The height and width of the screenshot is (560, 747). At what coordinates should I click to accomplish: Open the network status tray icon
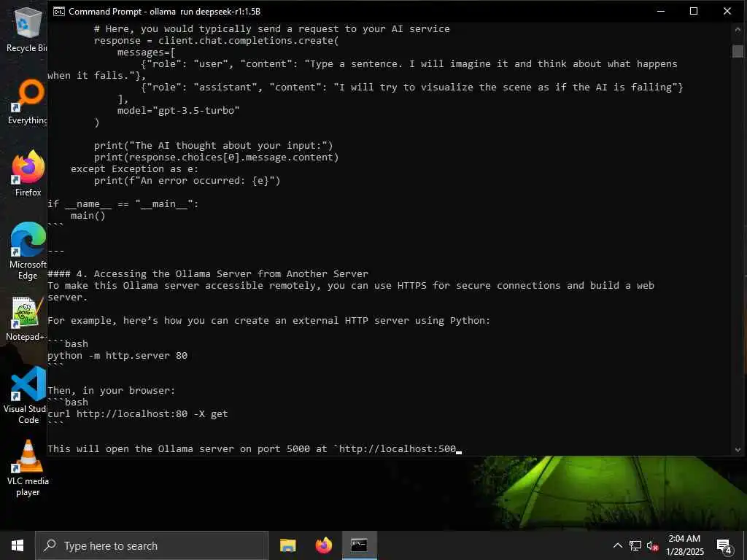click(635, 545)
